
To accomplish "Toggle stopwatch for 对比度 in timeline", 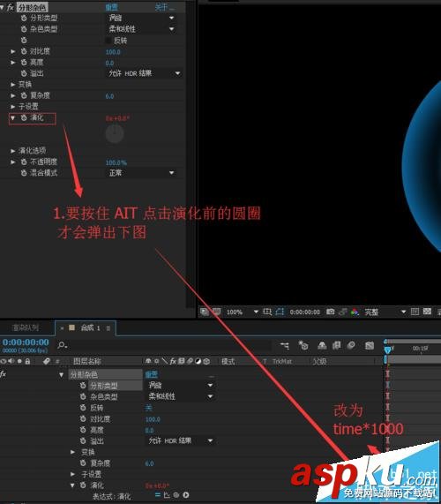I will [x=83, y=418].
